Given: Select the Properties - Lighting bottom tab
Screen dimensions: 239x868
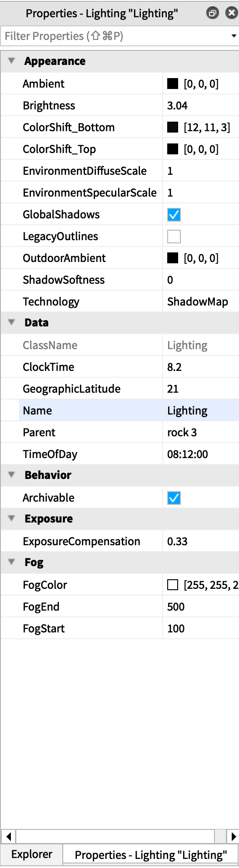Looking at the screenshot, I should pos(150,855).
